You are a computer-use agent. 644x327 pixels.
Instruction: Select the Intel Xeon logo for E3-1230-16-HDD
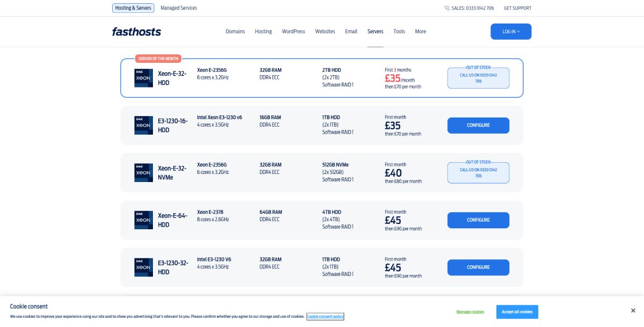click(x=143, y=125)
